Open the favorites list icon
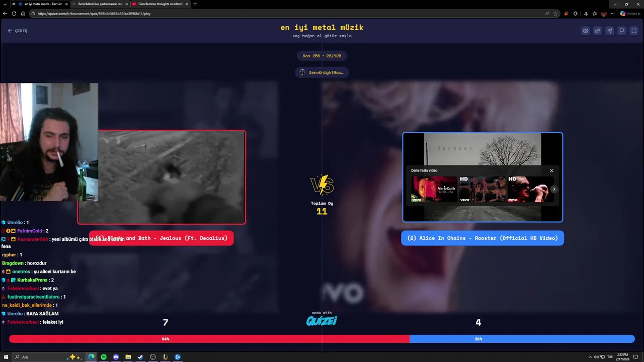This screenshot has height=362, width=644. coord(595,14)
